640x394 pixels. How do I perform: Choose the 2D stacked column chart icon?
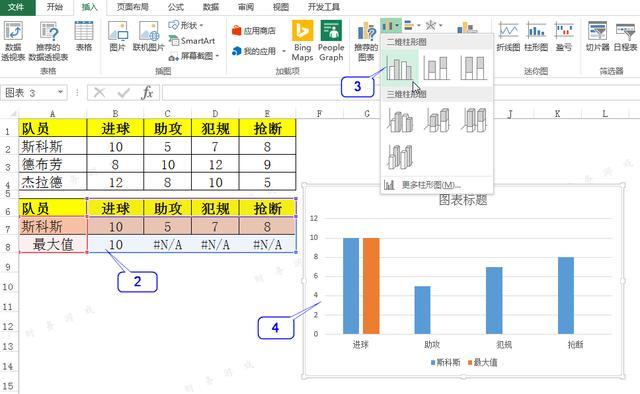[x=436, y=67]
